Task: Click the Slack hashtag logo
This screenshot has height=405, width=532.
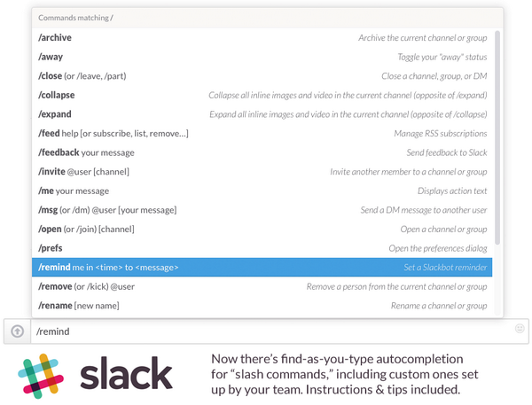Action: tap(41, 375)
